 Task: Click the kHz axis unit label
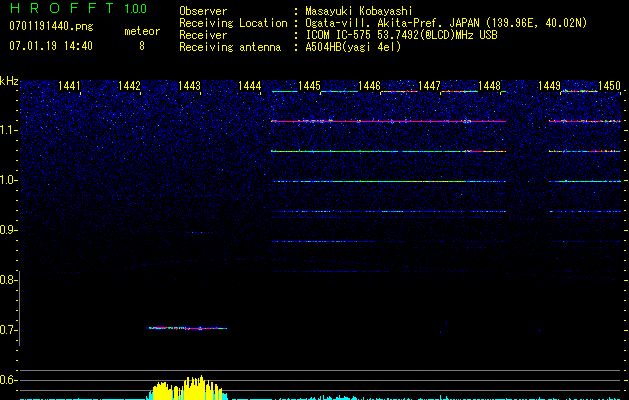(x=9, y=81)
